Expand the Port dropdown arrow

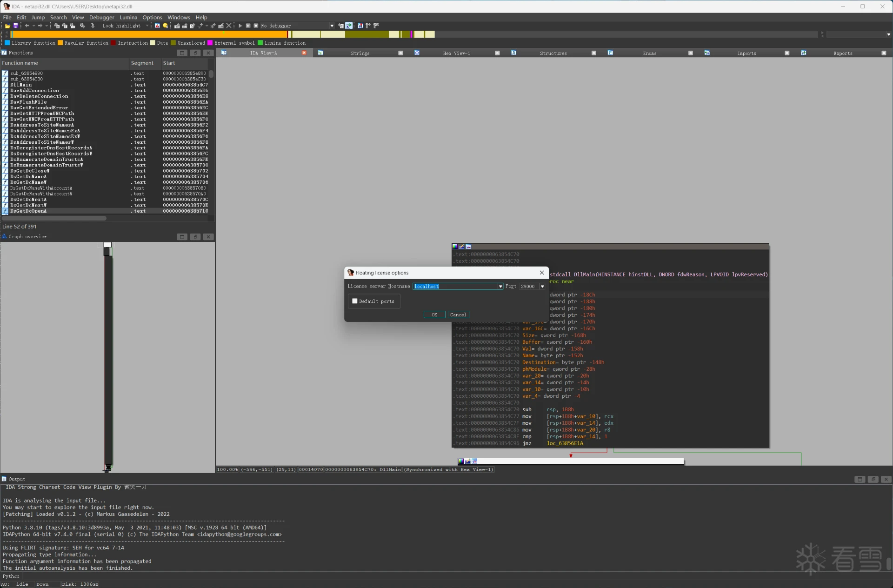pos(542,287)
